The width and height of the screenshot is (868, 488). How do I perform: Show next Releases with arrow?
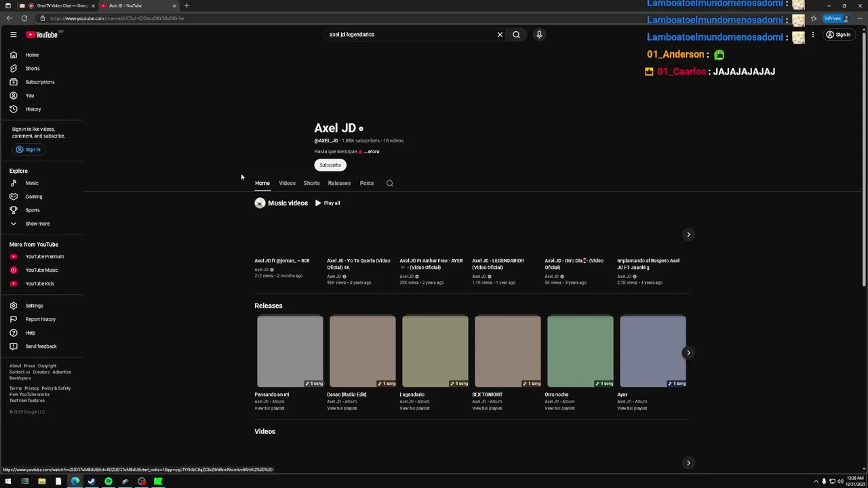(688, 352)
